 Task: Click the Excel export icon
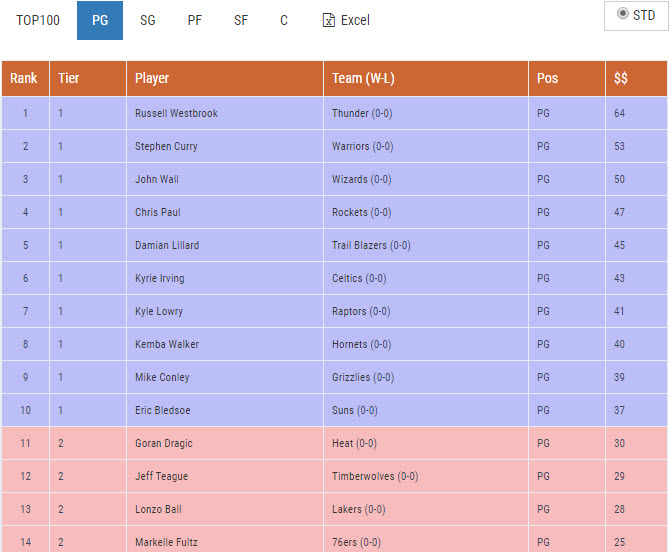328,20
